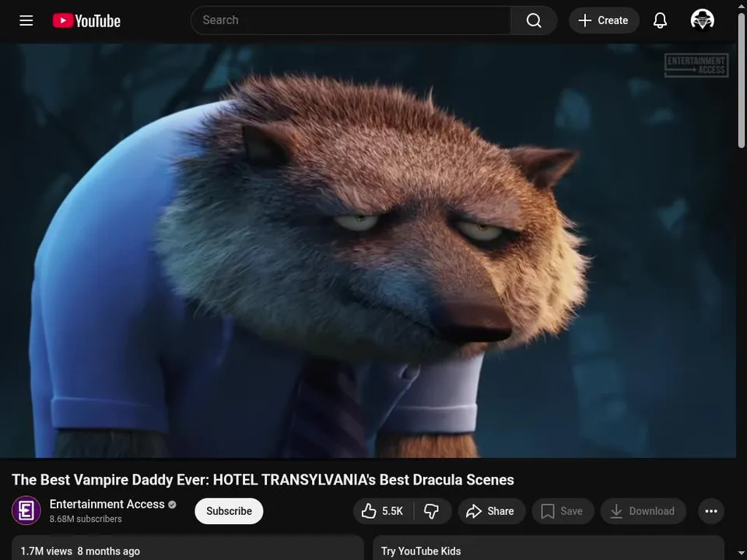The image size is (747, 560).
Task: Open more actions three-dot menu
Action: pyautogui.click(x=711, y=511)
